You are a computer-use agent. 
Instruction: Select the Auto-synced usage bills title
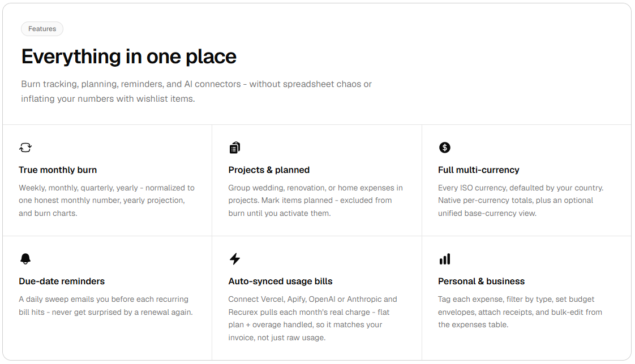point(280,281)
